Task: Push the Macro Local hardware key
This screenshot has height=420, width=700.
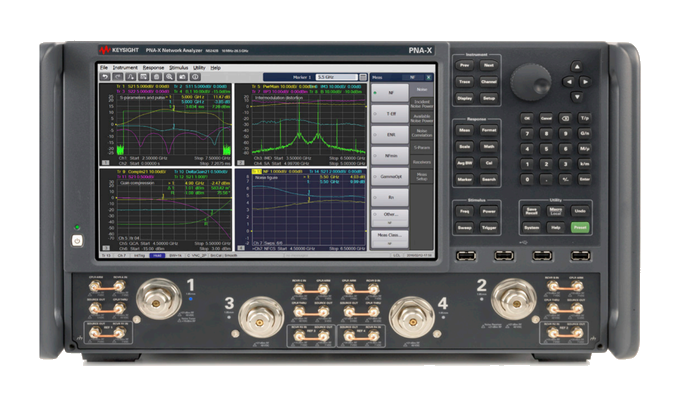Action: pos(556,211)
